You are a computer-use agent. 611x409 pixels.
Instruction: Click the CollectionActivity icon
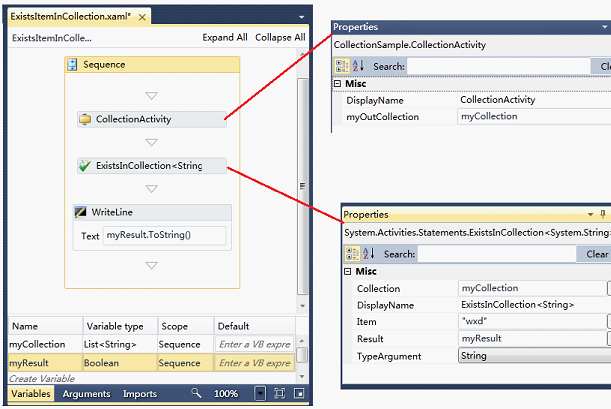85,119
